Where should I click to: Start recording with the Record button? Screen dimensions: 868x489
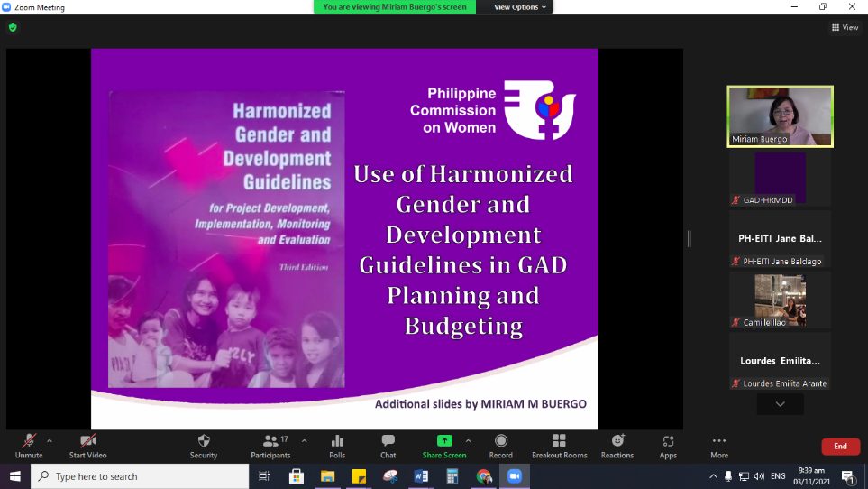(500, 447)
